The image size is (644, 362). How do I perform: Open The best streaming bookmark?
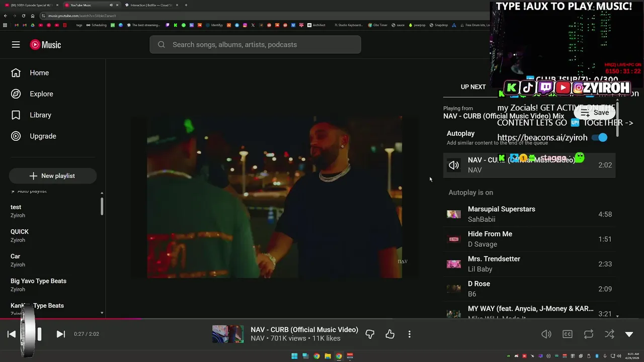coord(143,25)
